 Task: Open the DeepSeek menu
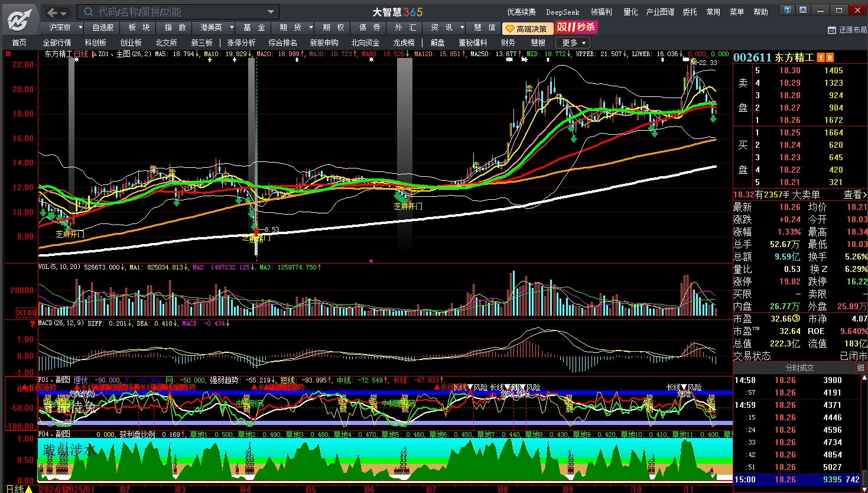[x=563, y=12]
